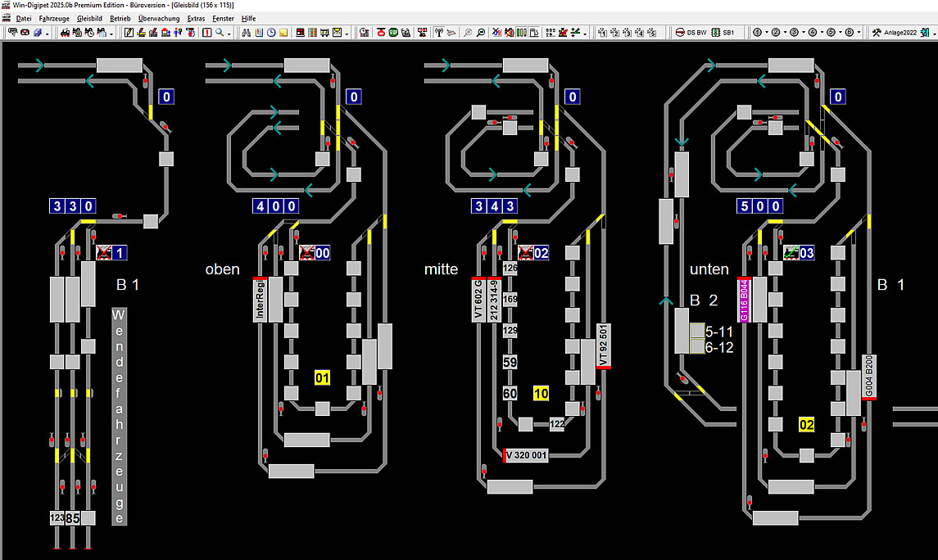938x560 pixels.
Task: Toggle the crossed-out symbol beside counter 02
Action: point(524,253)
